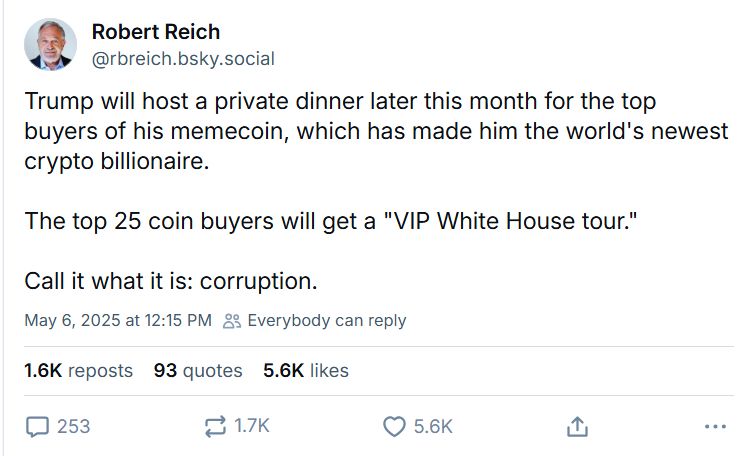The height and width of the screenshot is (456, 740).
Task: Click the Everybody can reply label
Action: 327,321
